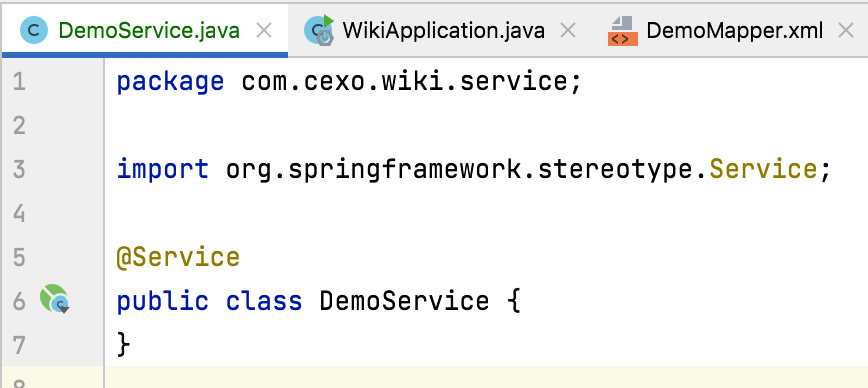Close the WikiApplication.java tab

click(567, 31)
